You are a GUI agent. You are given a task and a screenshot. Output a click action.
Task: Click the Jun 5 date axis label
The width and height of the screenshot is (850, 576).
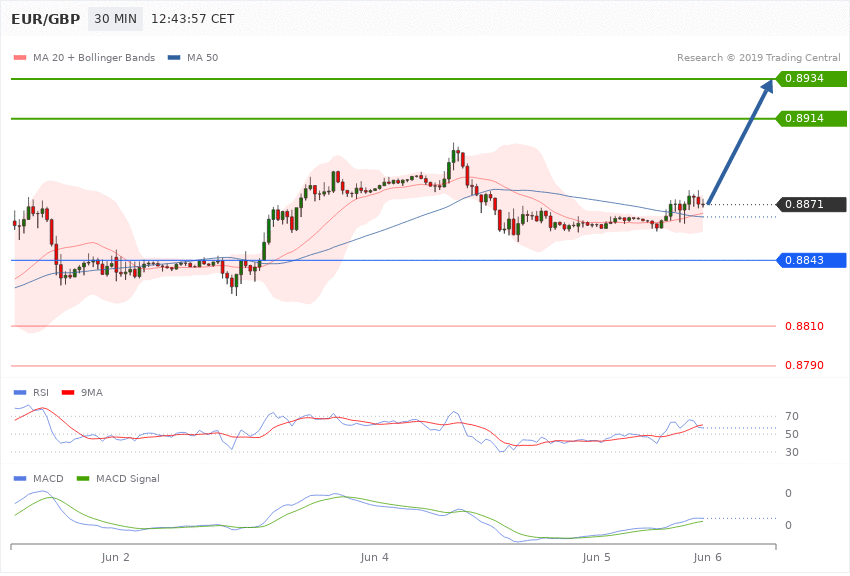pos(596,557)
